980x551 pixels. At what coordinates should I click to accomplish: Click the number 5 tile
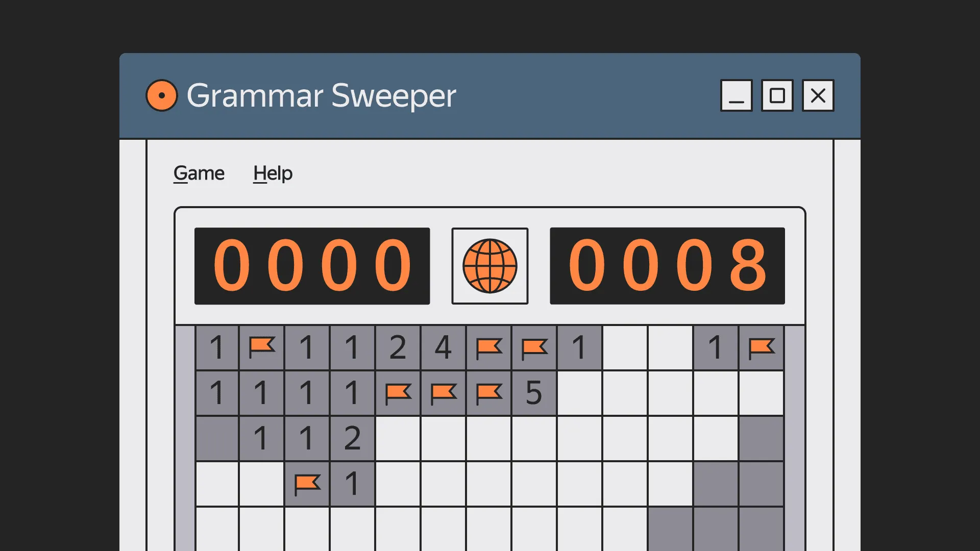(x=534, y=393)
